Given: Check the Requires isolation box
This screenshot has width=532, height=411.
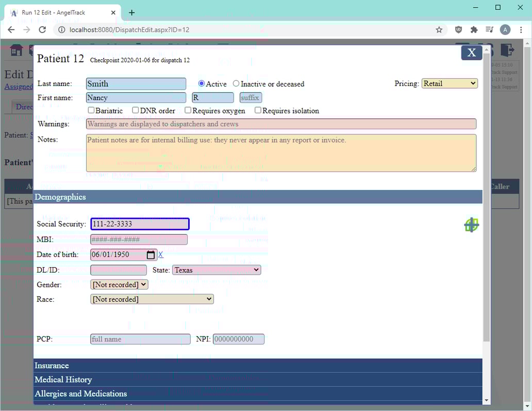Looking at the screenshot, I should (258, 110).
